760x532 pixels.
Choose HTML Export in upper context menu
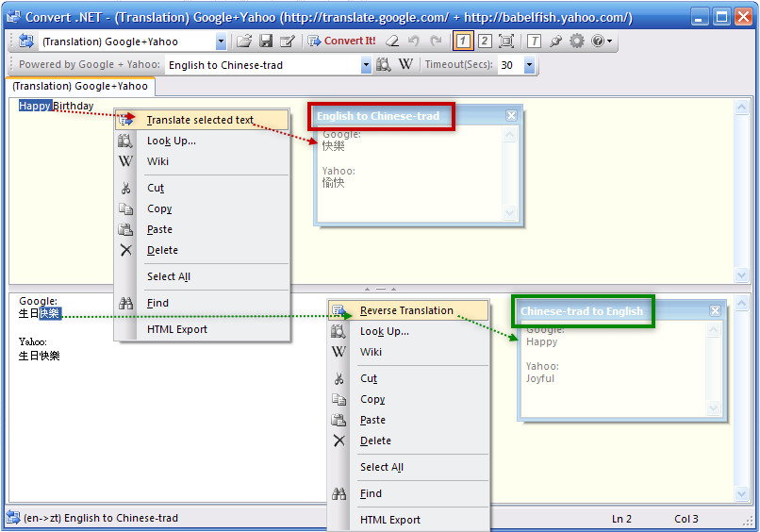pos(202,329)
